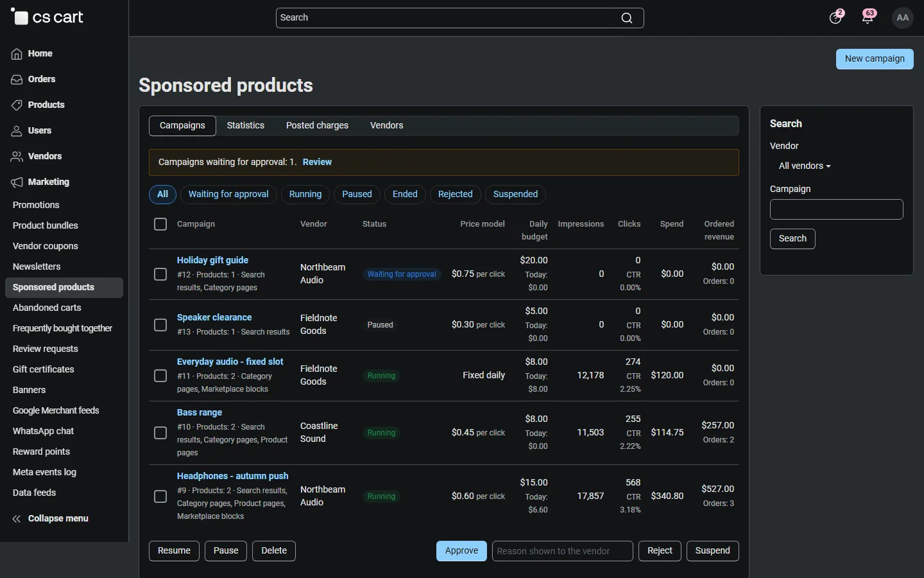Image resolution: width=924 pixels, height=578 pixels.
Task: Expand the All vendors dropdown
Action: (x=805, y=166)
